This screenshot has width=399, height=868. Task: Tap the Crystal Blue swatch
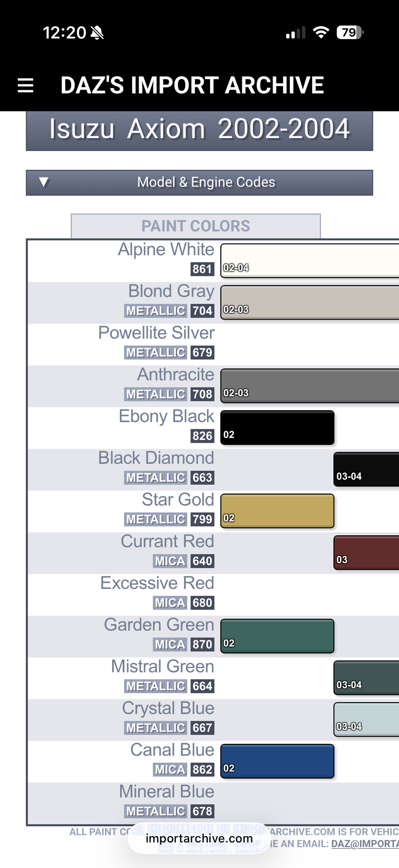pyautogui.click(x=366, y=720)
